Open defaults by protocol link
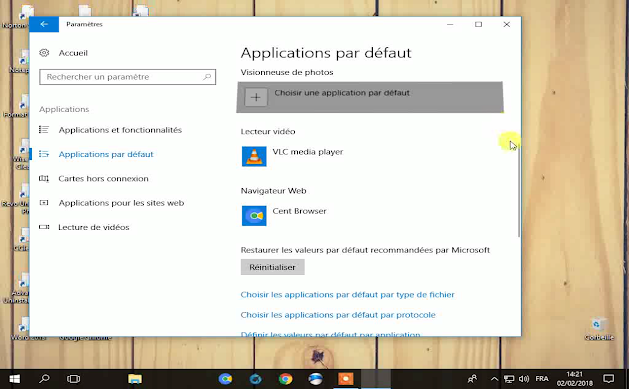The image size is (629, 389). [338, 315]
